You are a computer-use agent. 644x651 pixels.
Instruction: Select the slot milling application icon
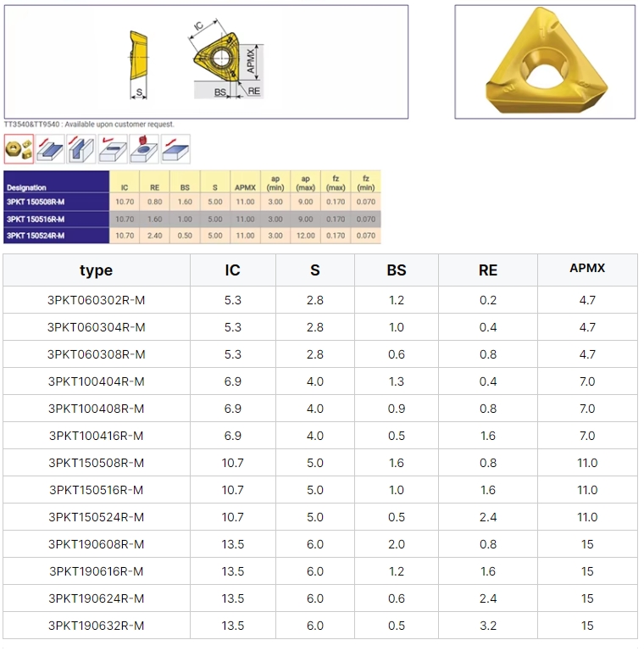click(x=81, y=149)
